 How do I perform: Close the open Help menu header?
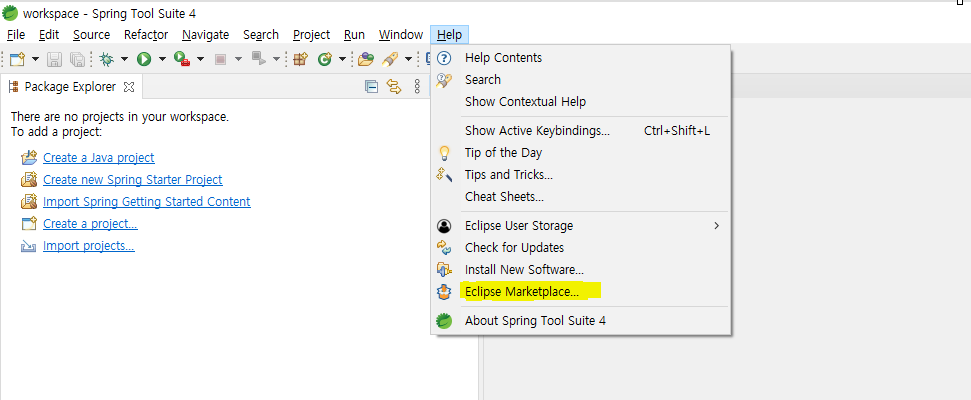point(449,35)
